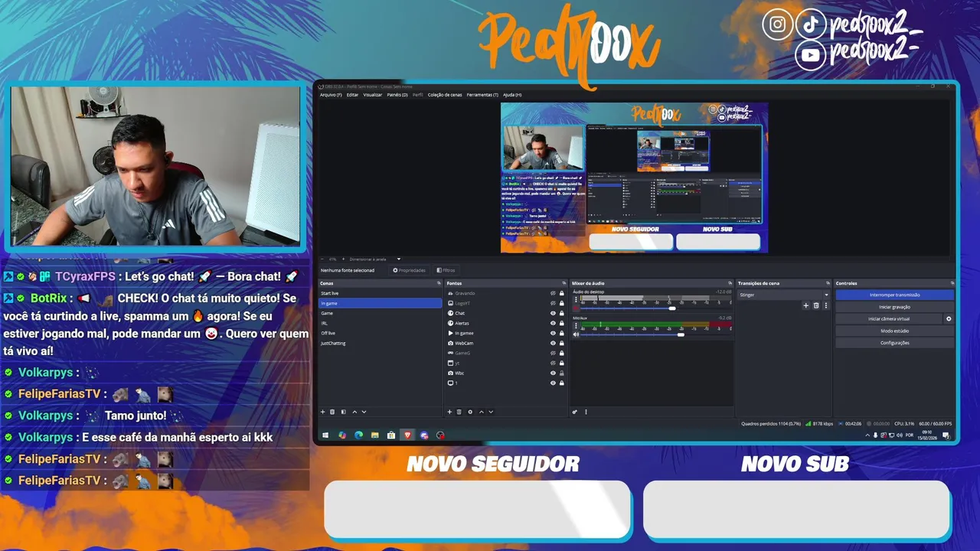
Task: Click Iniciar câmera virtual button
Action: click(889, 319)
